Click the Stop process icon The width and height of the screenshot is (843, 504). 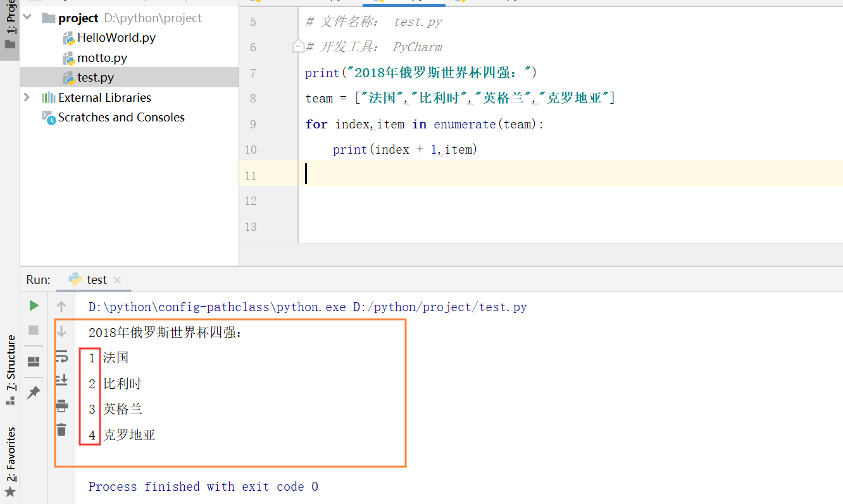(34, 328)
